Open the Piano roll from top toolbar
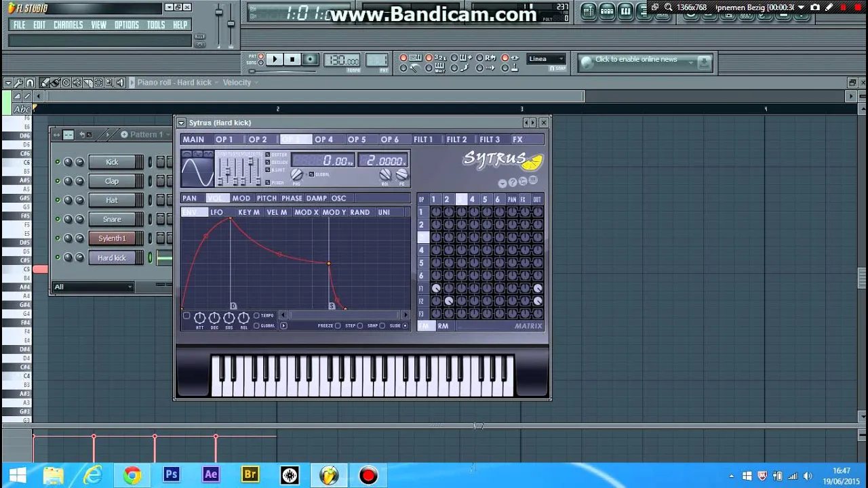 pyautogui.click(x=625, y=11)
